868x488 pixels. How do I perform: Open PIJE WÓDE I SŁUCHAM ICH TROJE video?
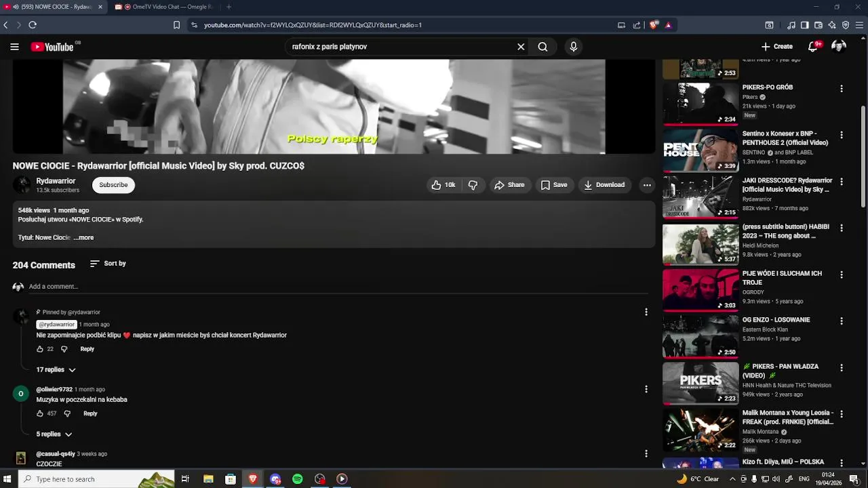coord(782,278)
